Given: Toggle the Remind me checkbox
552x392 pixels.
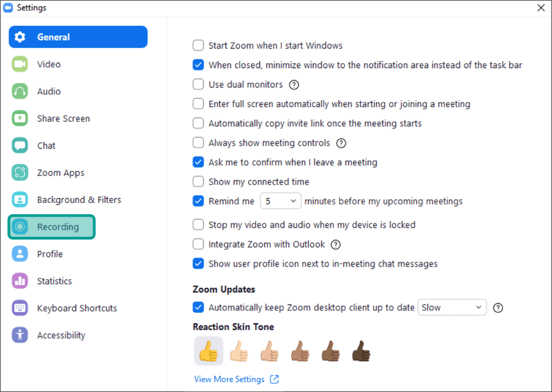Looking at the screenshot, I should [x=198, y=201].
